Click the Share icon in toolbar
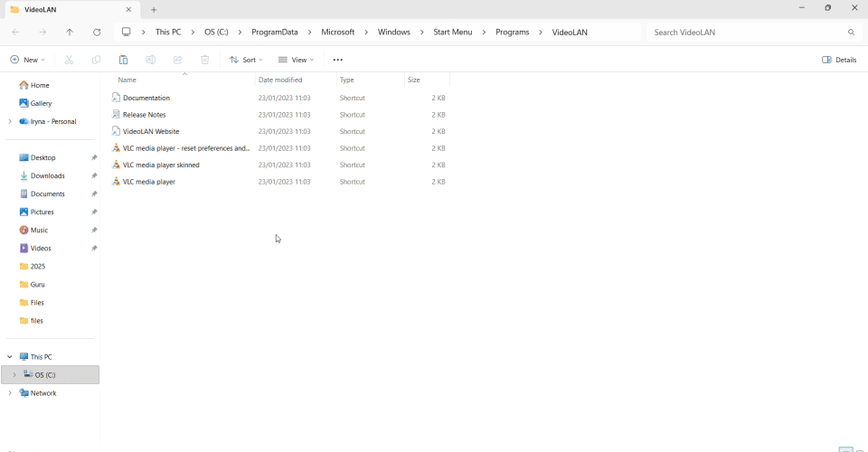868x452 pixels. pos(178,60)
